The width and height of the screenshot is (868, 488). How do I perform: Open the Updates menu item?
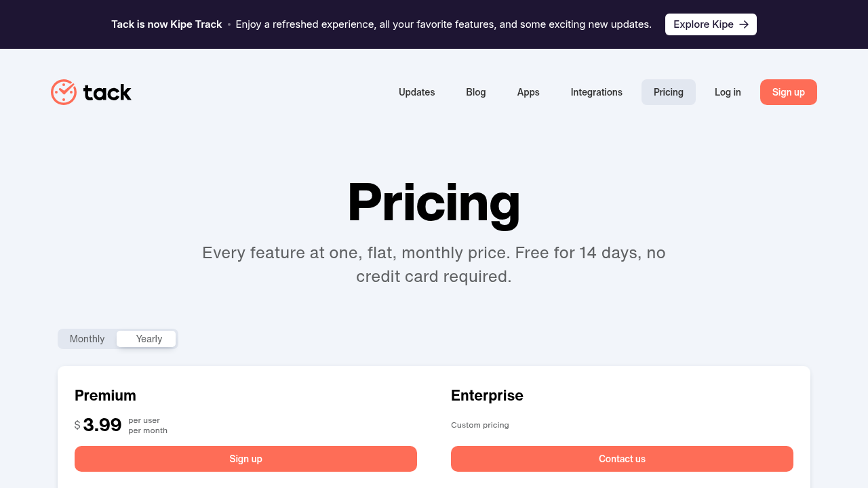pos(417,92)
